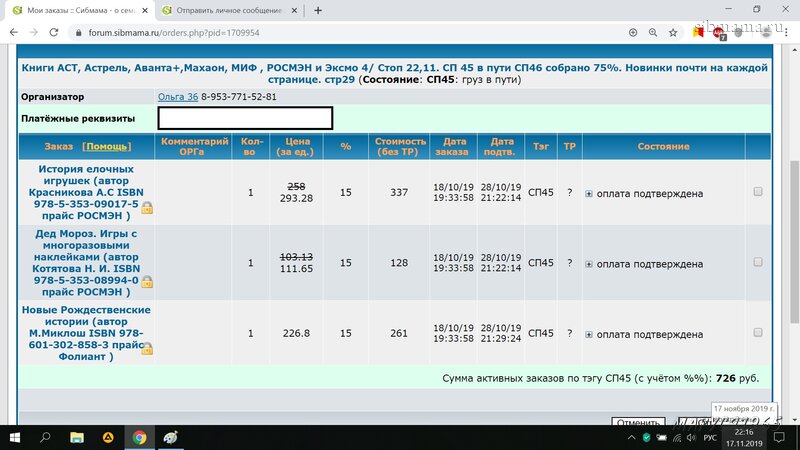Open Windows notification center
Viewport: 800px width, 450px height.
[779, 438]
